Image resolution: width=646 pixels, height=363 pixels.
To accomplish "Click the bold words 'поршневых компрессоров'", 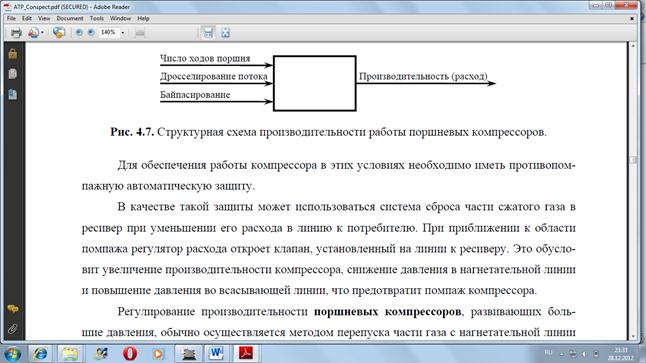I will tap(387, 311).
